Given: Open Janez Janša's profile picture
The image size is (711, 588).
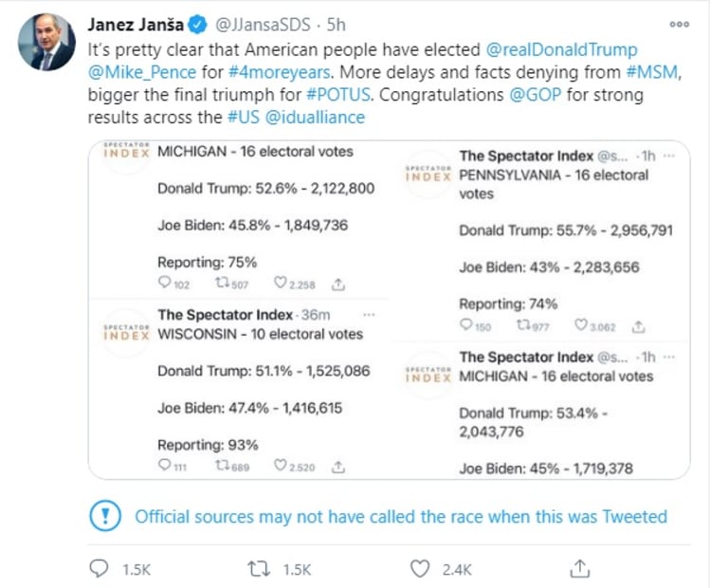Looking at the screenshot, I should 44,43.
